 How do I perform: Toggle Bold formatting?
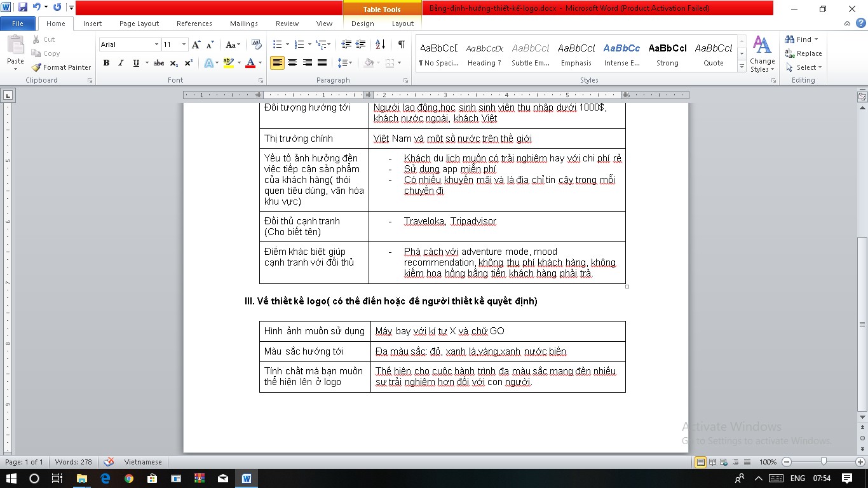point(106,63)
